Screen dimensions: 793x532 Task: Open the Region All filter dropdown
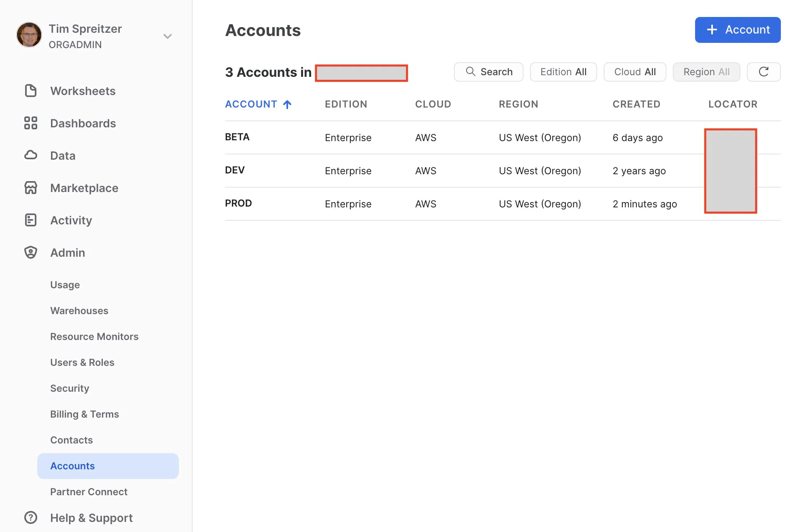706,72
